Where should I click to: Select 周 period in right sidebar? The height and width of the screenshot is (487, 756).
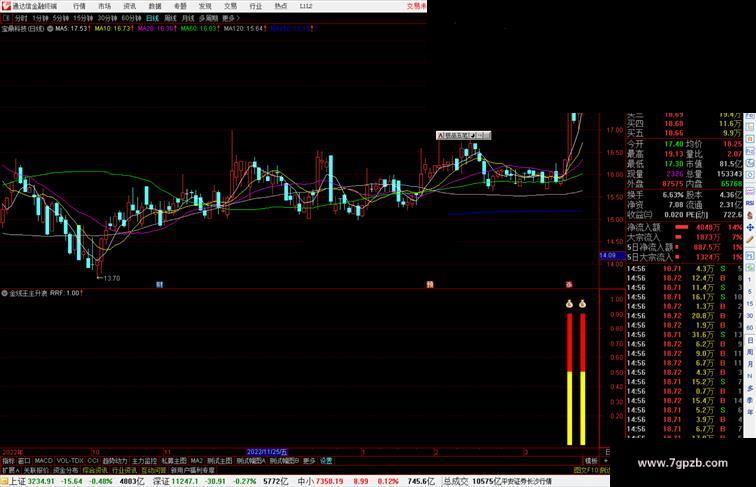[x=750, y=352]
